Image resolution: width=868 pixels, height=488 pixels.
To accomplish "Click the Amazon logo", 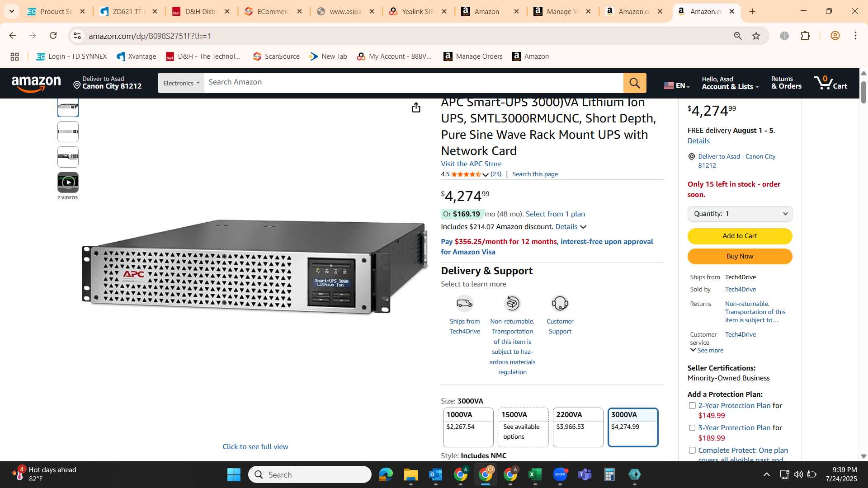I will pos(36,84).
